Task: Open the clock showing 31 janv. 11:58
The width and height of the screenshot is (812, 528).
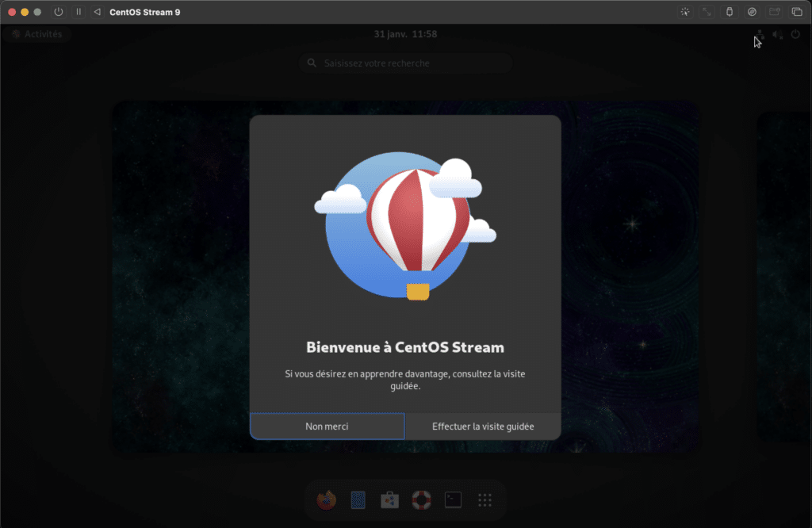Action: (405, 34)
